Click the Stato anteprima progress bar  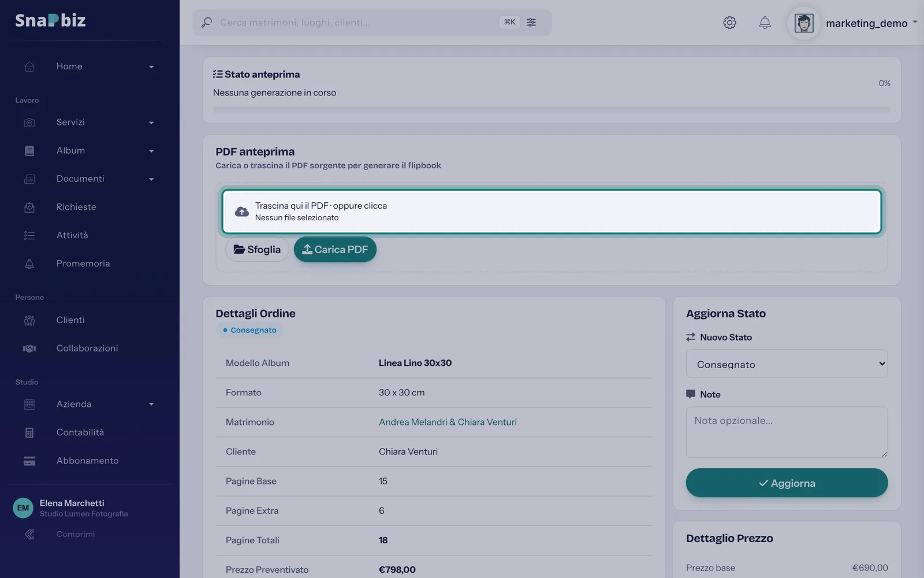tap(552, 109)
